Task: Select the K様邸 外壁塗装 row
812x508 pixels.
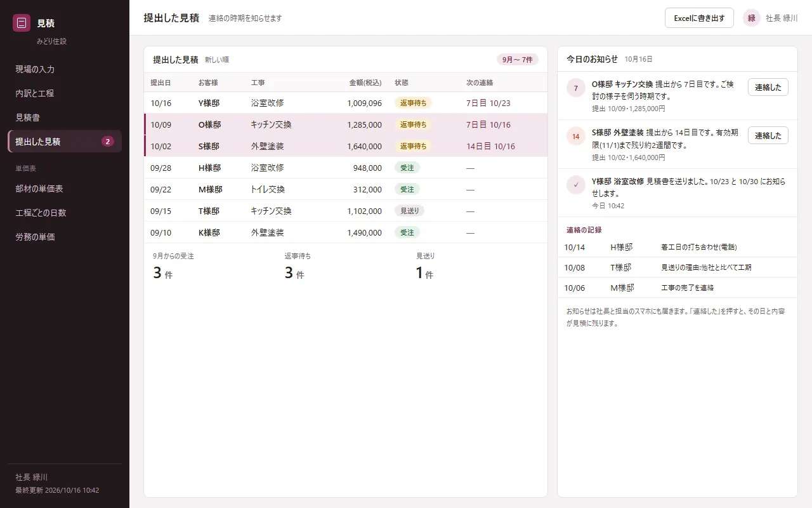Action: pos(346,232)
